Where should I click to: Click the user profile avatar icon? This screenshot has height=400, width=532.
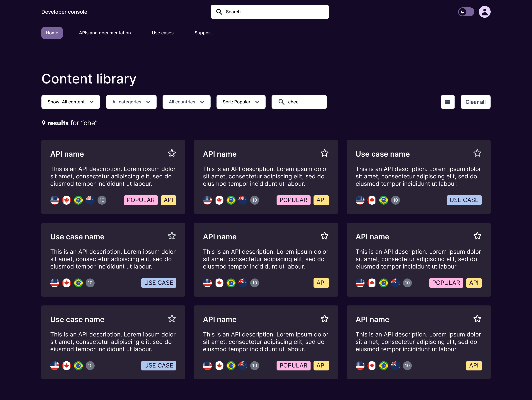click(484, 12)
